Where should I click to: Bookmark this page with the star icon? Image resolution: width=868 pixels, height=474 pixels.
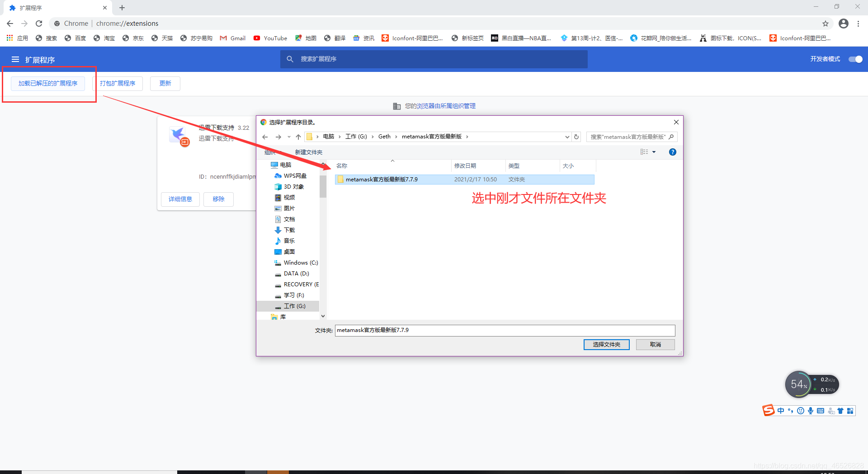pos(826,24)
